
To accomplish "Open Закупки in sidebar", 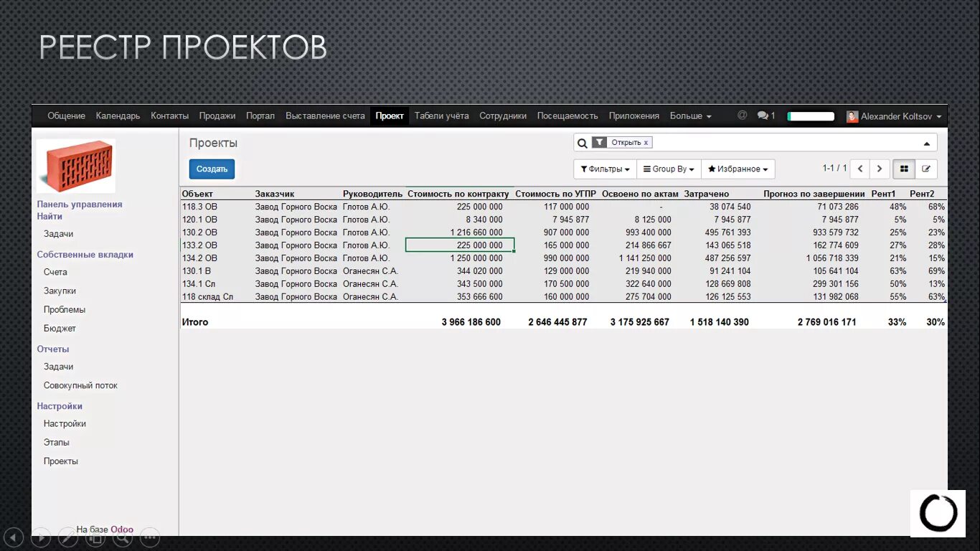I will (60, 291).
